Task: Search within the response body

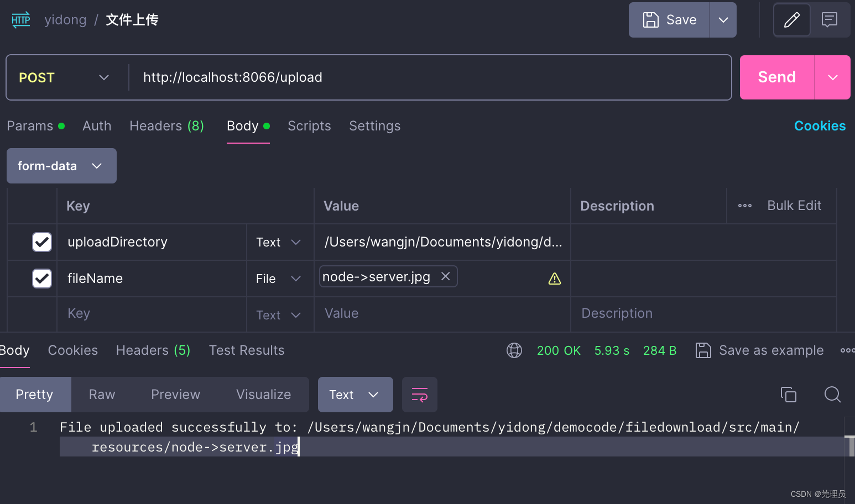Action: tap(832, 395)
